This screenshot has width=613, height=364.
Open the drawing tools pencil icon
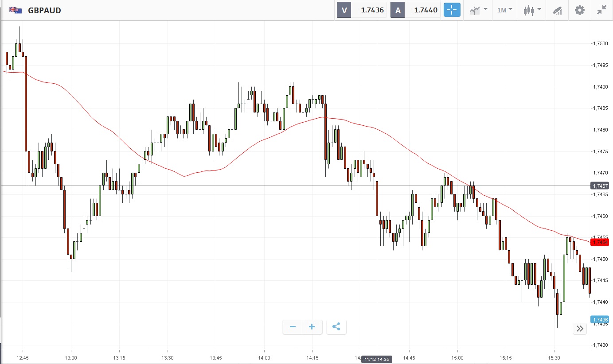point(557,10)
